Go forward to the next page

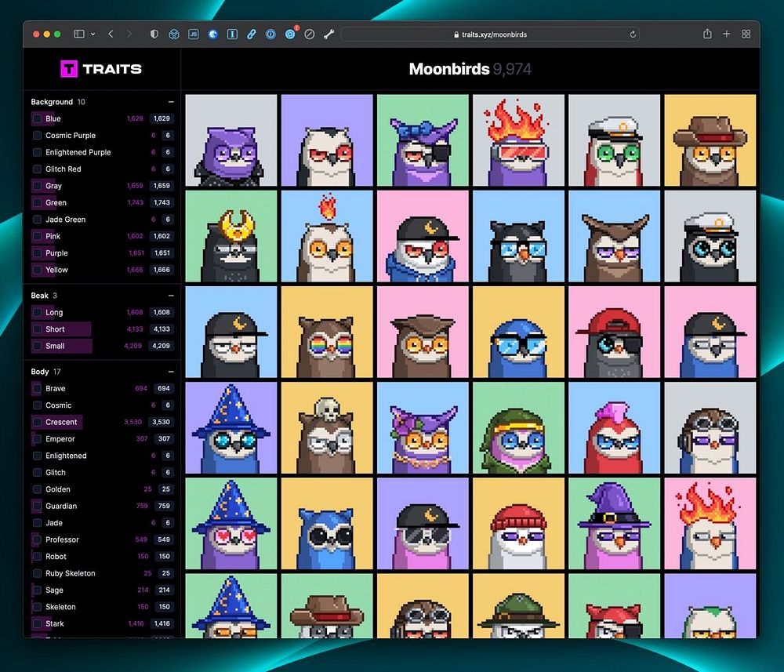pyautogui.click(x=129, y=34)
